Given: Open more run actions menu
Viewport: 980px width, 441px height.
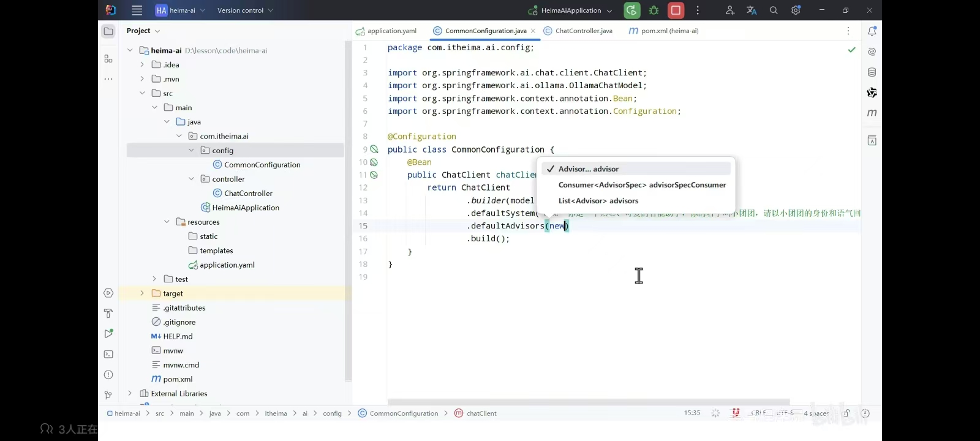Looking at the screenshot, I should (x=698, y=10).
